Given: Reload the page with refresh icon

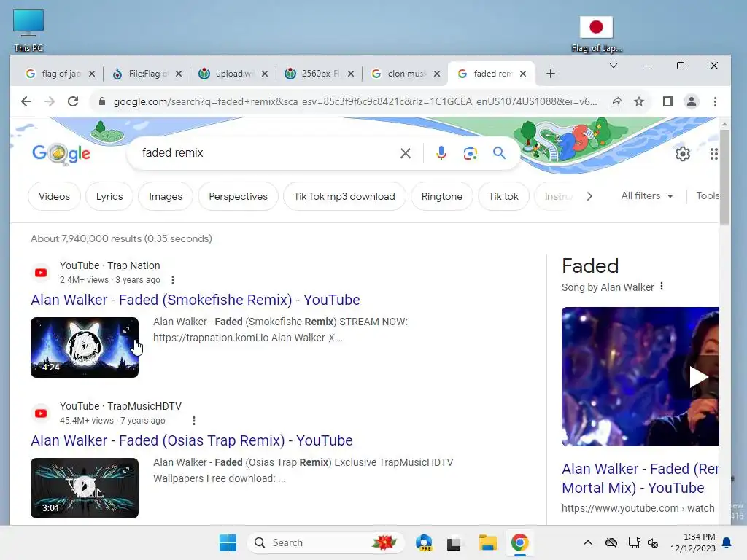Looking at the screenshot, I should tap(73, 101).
